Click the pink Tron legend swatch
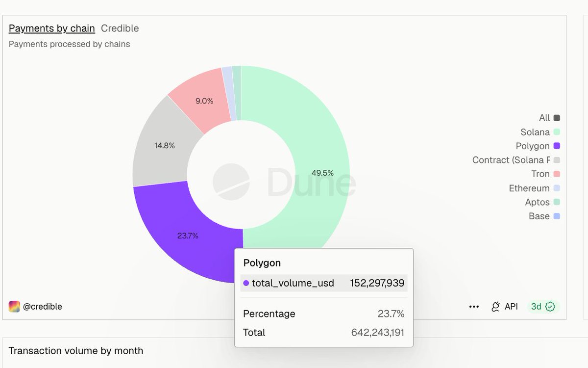588x368 pixels. 557,174
